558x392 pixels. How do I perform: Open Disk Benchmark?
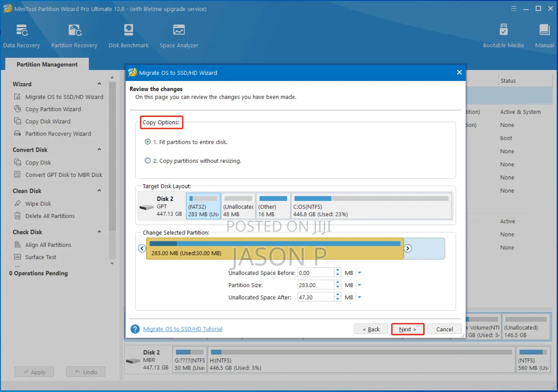(128, 36)
